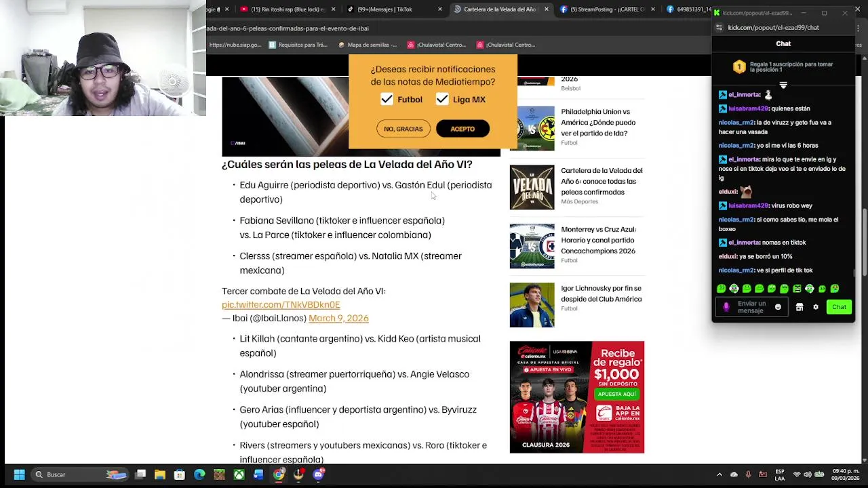The height and width of the screenshot is (488, 868).
Task: Open the emoji picker in chat input
Action: coord(778,307)
